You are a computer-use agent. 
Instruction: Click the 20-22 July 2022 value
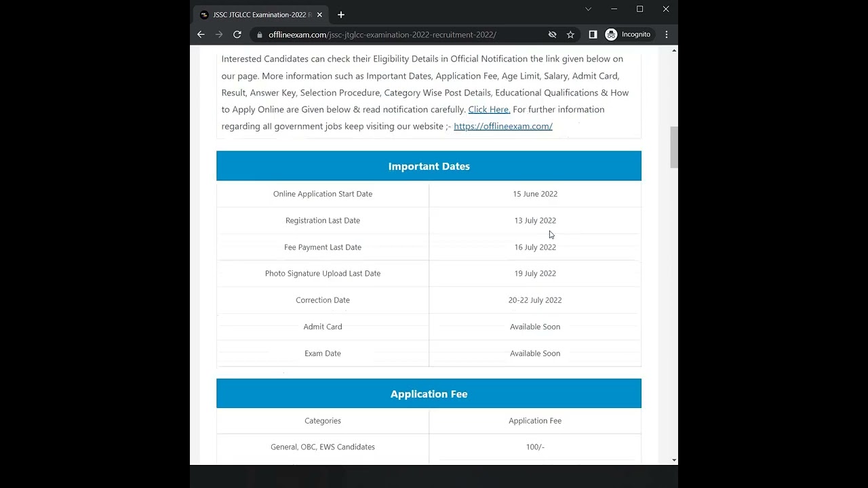pyautogui.click(x=535, y=300)
